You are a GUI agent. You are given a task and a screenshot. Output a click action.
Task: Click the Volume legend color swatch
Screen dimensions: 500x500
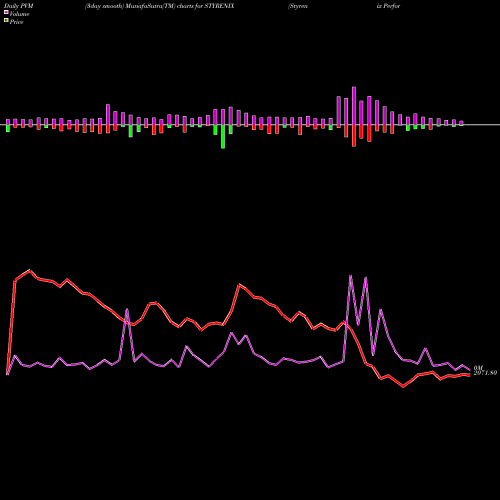coord(6,12)
